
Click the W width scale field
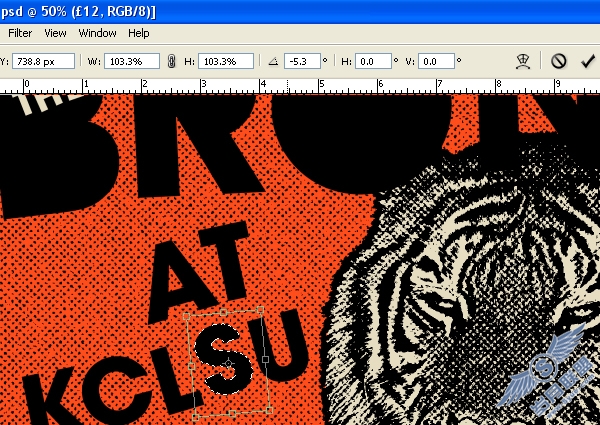(132, 61)
